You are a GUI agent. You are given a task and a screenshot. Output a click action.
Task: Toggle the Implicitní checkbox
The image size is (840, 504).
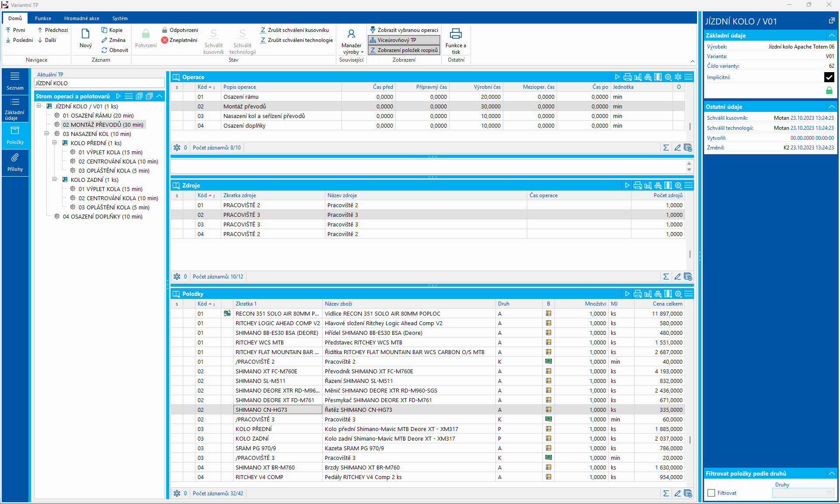[829, 77]
